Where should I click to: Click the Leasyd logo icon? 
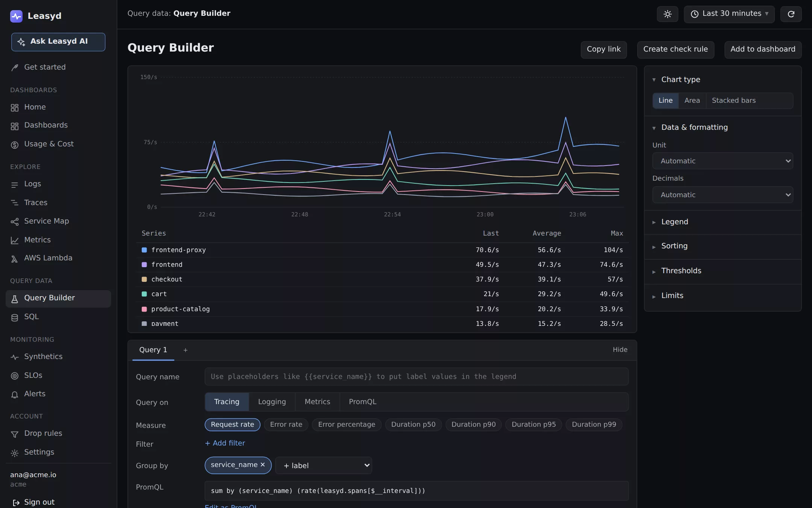(16, 16)
